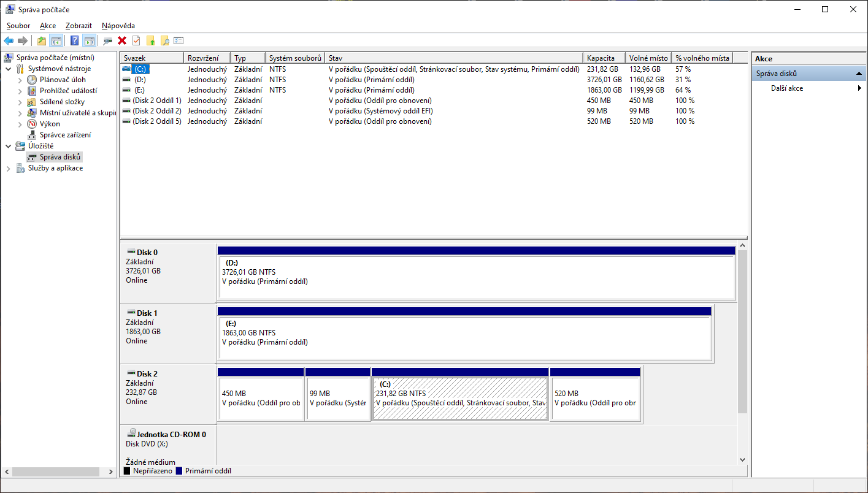Click the Úložiště storage icon

[20, 146]
